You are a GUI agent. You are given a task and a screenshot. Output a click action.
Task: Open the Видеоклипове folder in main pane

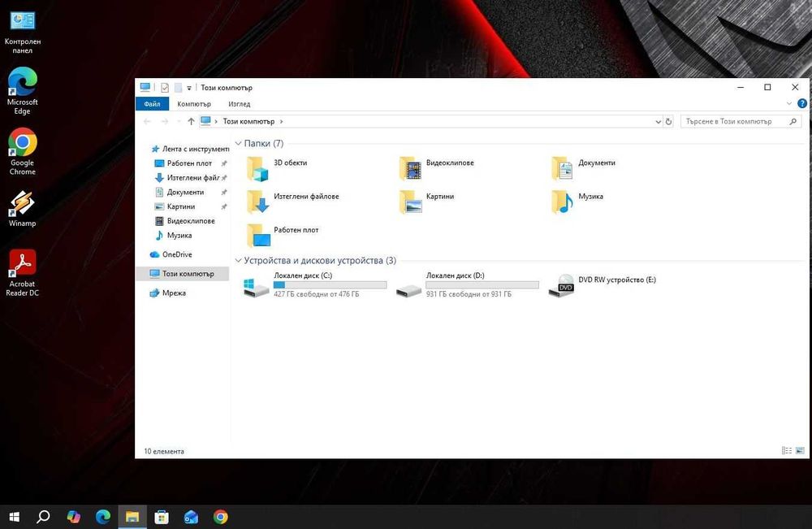(x=437, y=168)
